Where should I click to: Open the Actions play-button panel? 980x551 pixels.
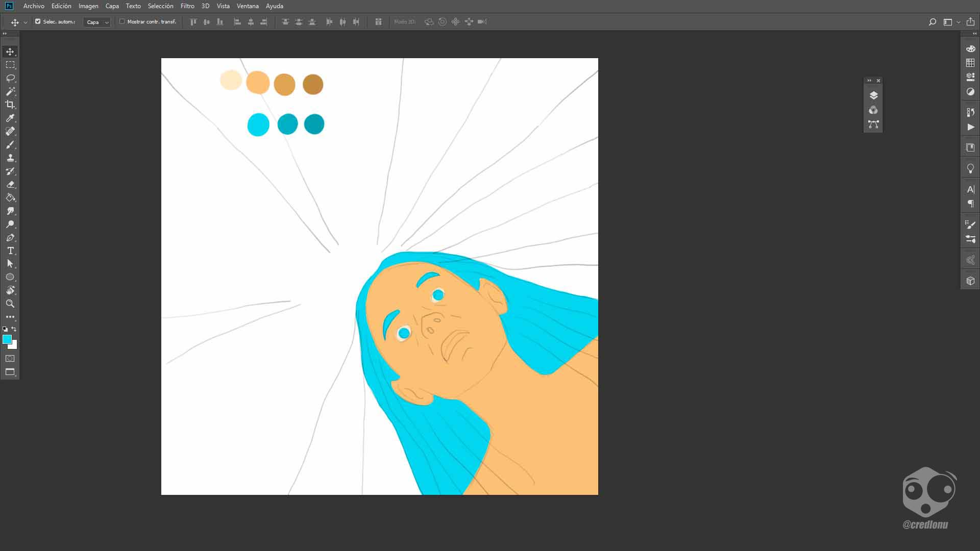[x=970, y=127]
